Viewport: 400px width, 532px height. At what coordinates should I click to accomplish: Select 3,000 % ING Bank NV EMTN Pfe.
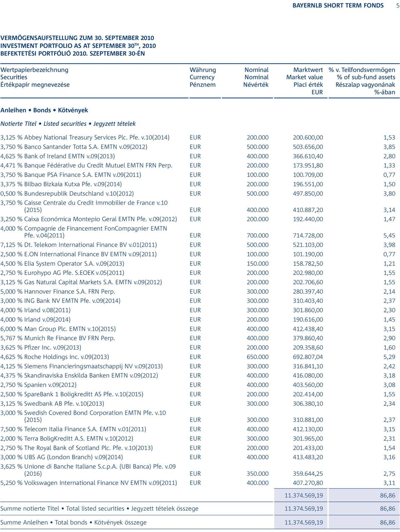[60, 301]
